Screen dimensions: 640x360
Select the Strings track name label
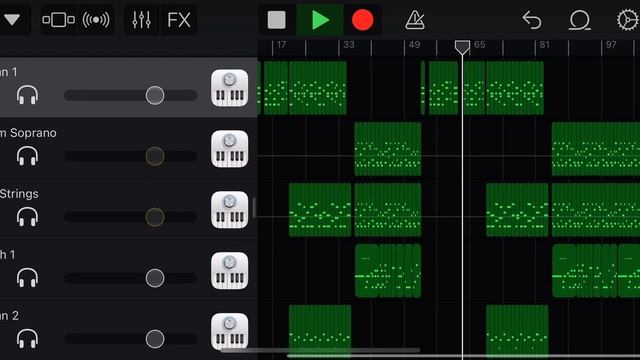[x=19, y=194]
